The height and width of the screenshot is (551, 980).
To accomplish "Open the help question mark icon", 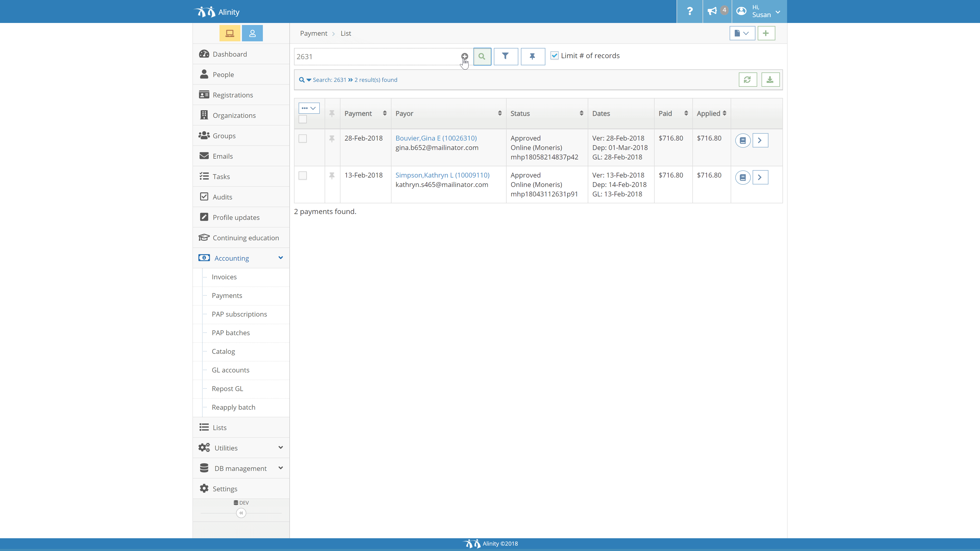I will (689, 11).
